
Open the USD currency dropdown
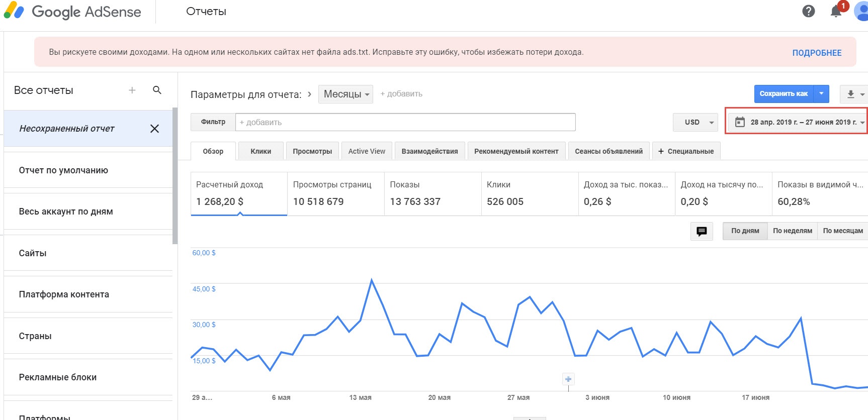click(x=696, y=122)
